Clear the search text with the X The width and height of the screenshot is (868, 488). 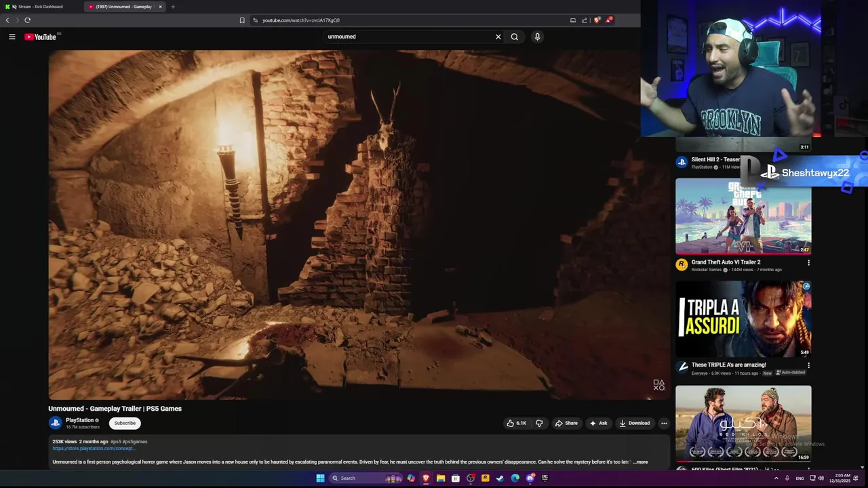(x=498, y=37)
